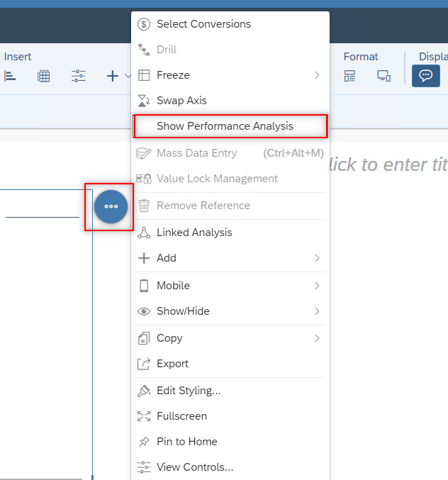448x480 pixels.
Task: Expand the Show/Hide submenu chevron
Action: point(317,311)
